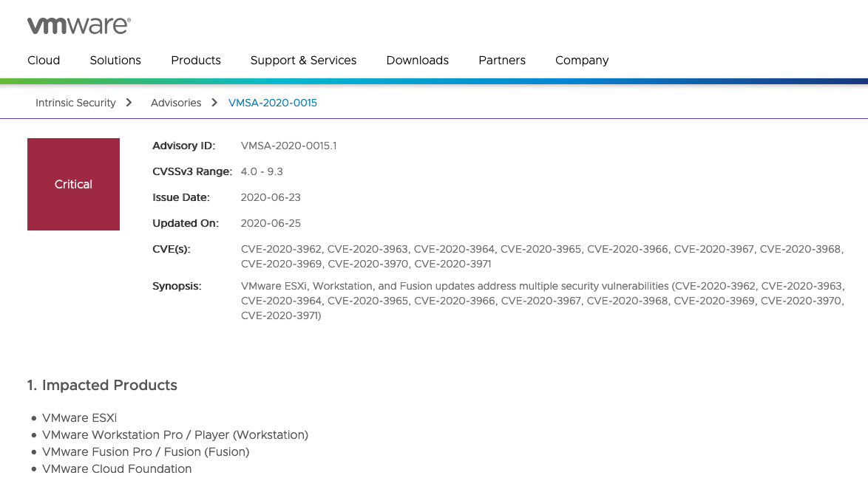This screenshot has height=495, width=868.
Task: Click VMware ESXi list item
Action: click(x=80, y=418)
